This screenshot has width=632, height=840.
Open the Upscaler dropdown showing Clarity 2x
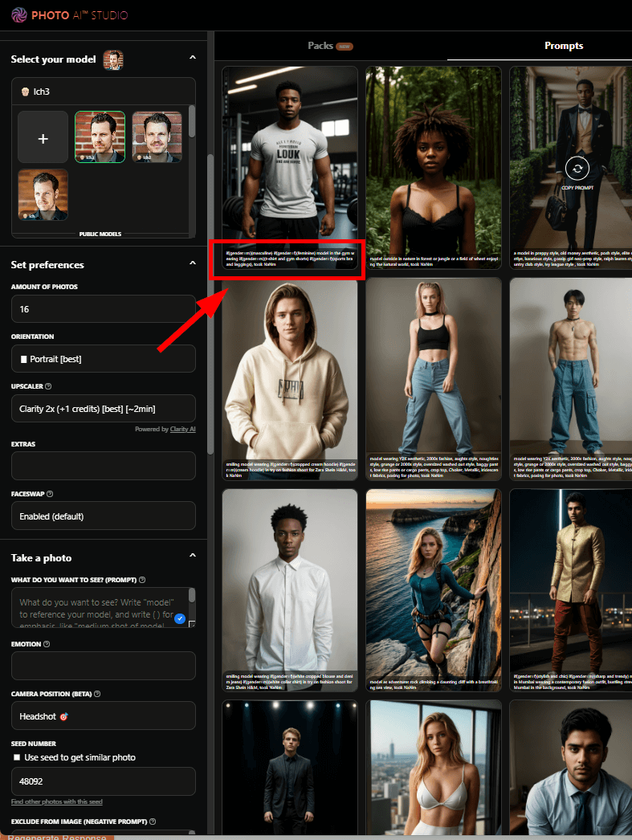click(104, 409)
